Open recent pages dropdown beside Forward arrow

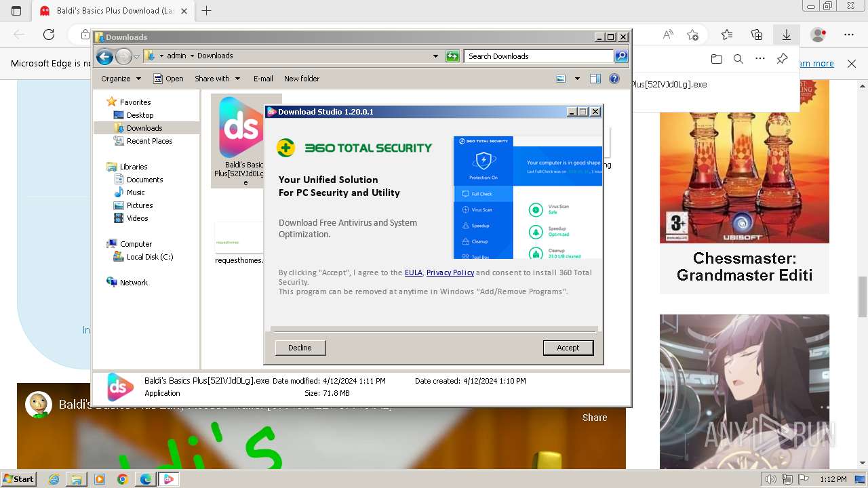pyautogui.click(x=136, y=56)
